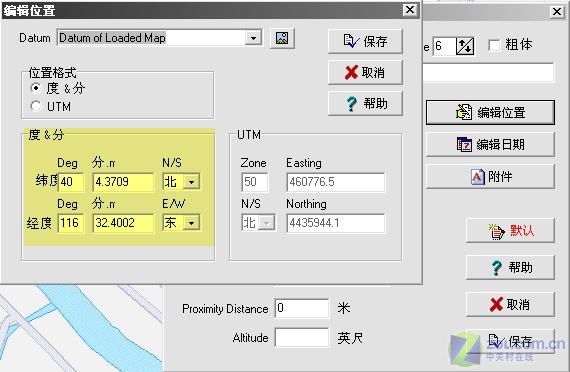Screen dimensions: 570x372
Task: Close the 编辑位置 dialog window
Action: coord(410,9)
